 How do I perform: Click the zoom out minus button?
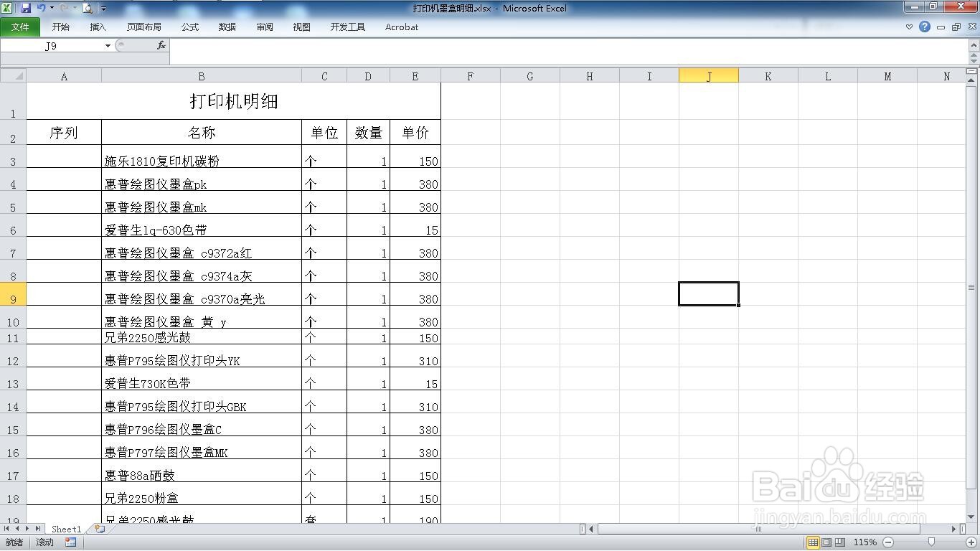point(888,542)
